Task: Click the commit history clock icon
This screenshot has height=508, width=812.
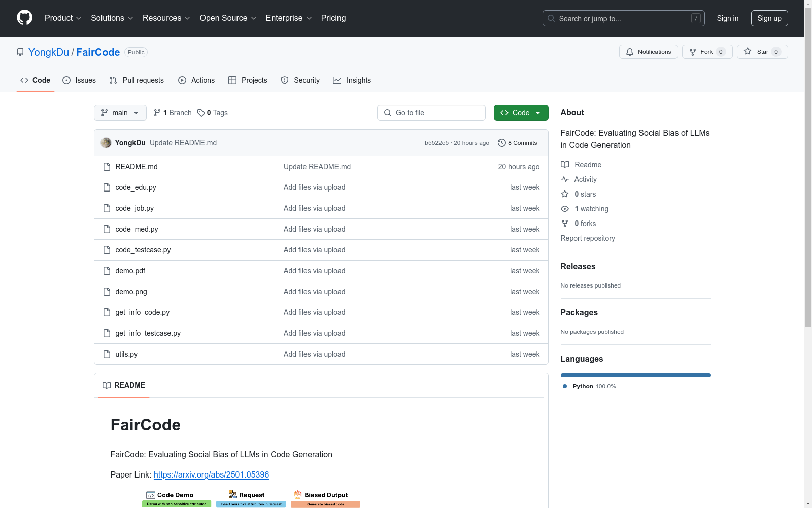Action: 502,143
